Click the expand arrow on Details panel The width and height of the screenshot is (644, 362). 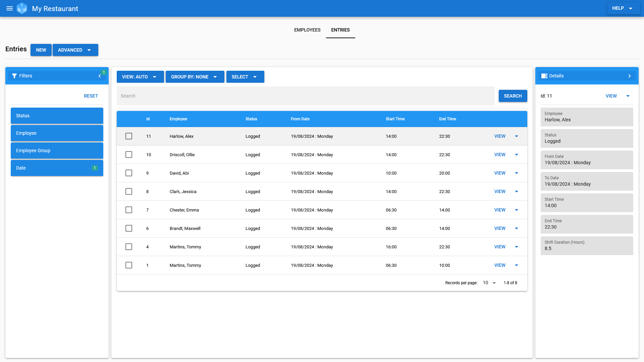[630, 75]
